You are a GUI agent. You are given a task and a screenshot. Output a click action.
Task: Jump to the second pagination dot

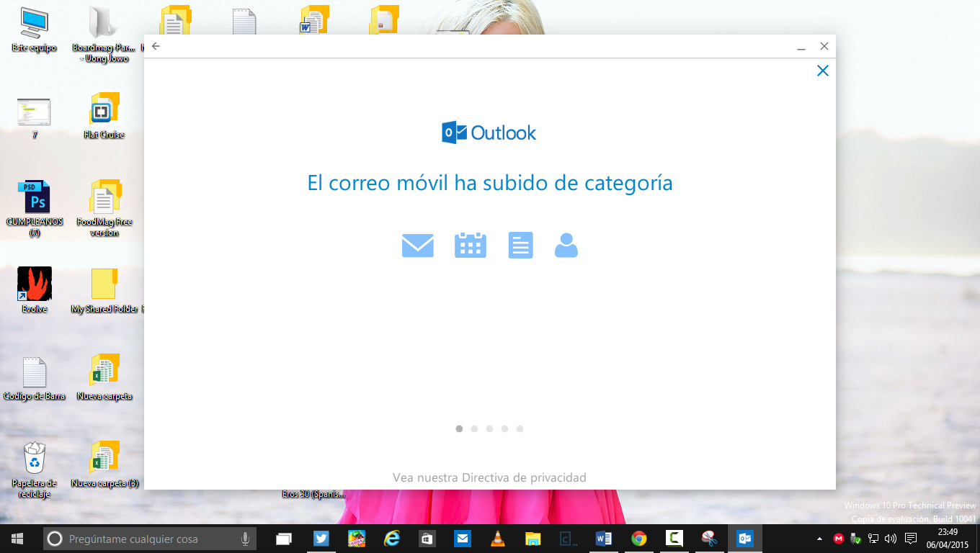coord(474,428)
